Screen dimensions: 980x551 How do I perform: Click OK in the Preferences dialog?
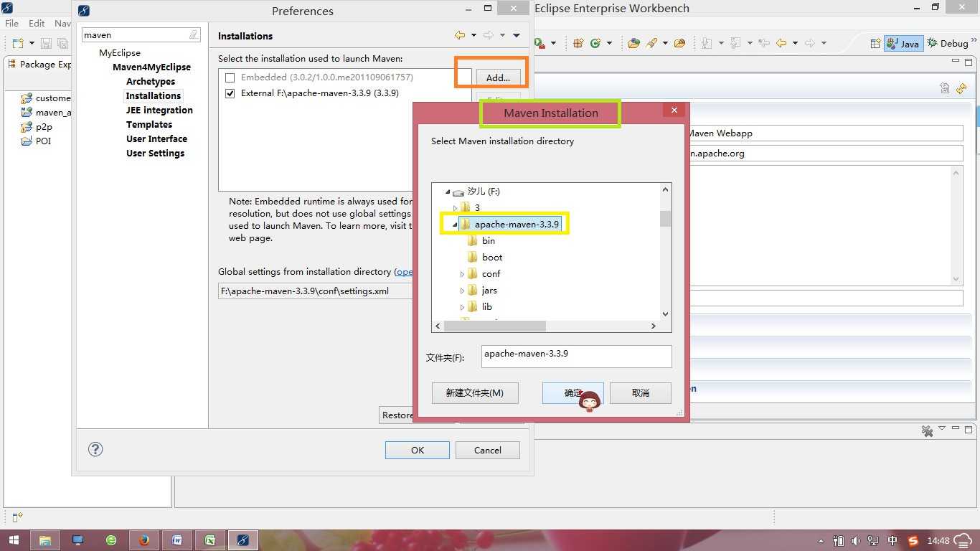(418, 450)
